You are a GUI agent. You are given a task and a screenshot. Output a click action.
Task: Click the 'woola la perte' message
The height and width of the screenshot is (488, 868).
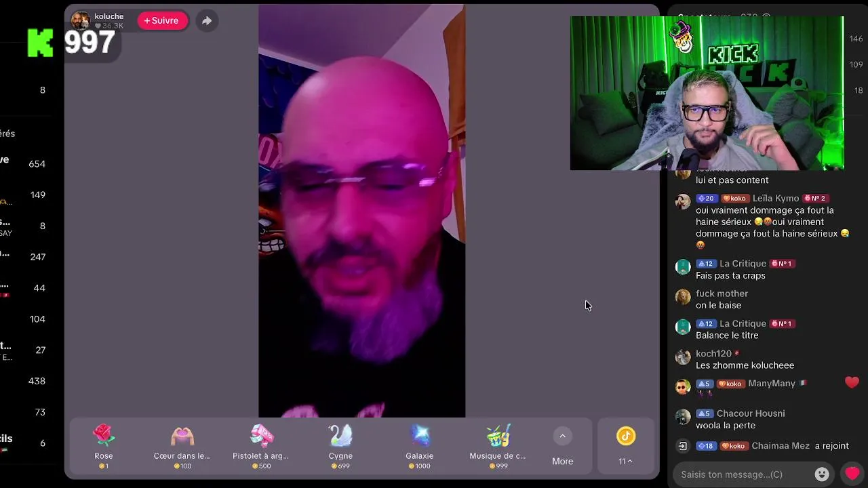[725, 426]
